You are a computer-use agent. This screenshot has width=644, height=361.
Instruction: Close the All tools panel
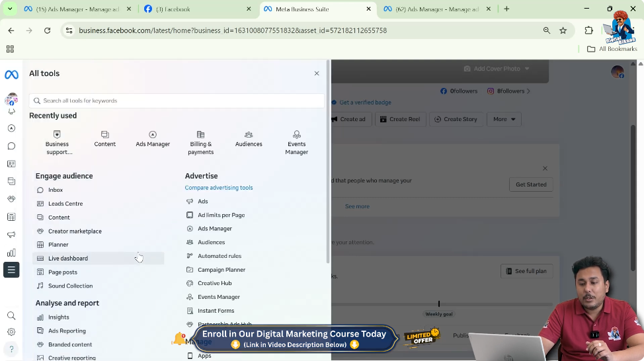[317, 73]
